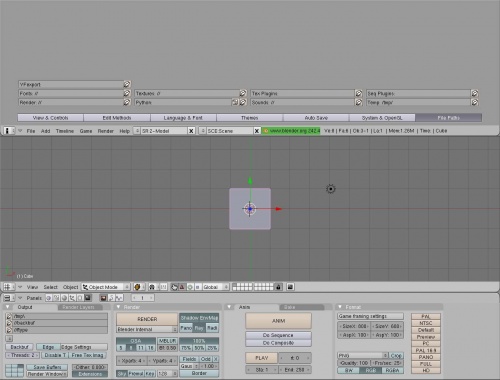Open the Logic context panel icon
500x380 pixels.
(x=49, y=298)
